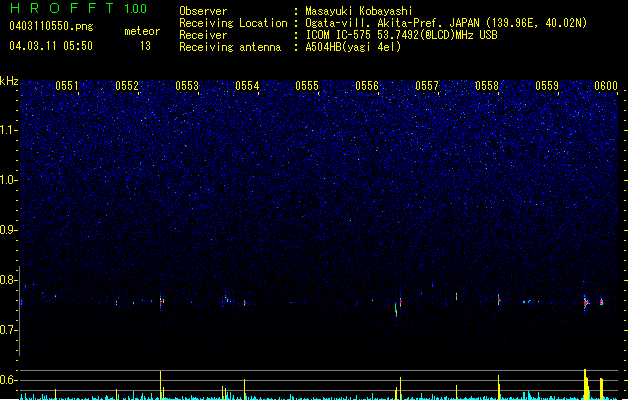Click the 0.8 frequency axis label
The image size is (629, 400).
9,280
